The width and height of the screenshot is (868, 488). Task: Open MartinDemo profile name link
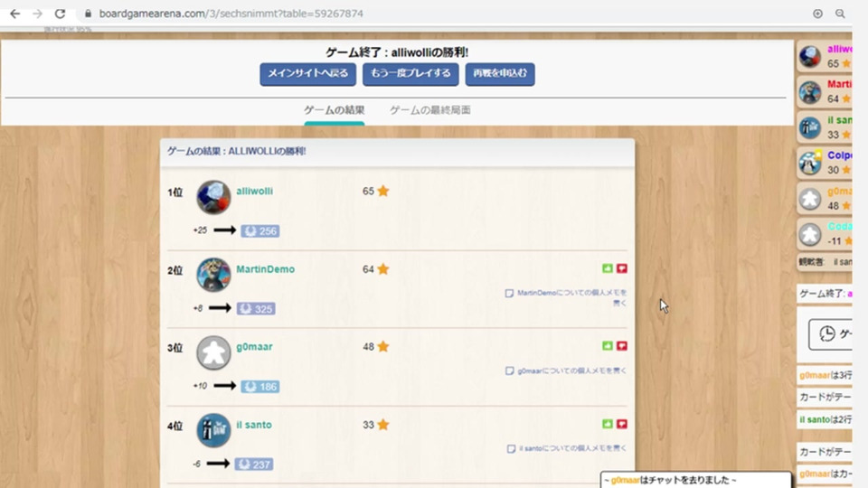pyautogui.click(x=265, y=269)
